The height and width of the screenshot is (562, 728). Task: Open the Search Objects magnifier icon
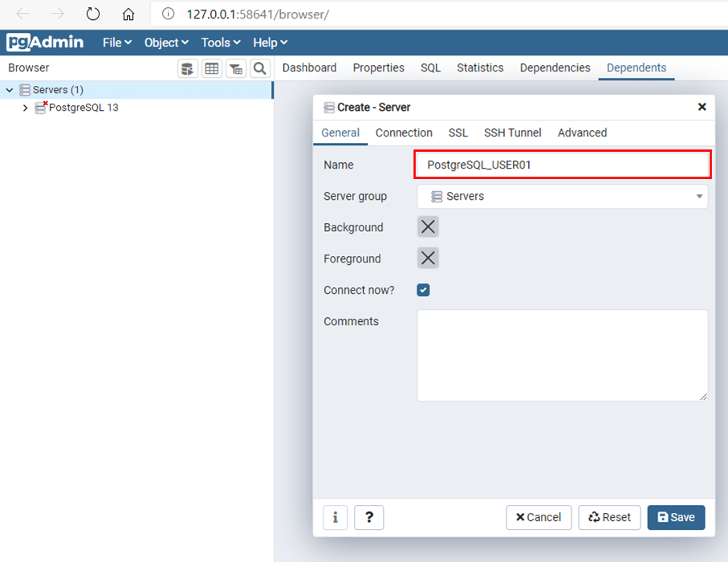point(260,68)
